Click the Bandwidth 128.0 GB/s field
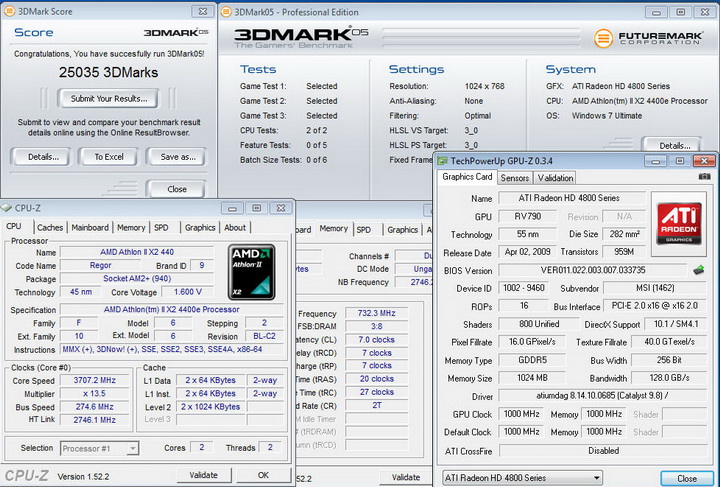Viewport: 720px width, 487px height. click(669, 378)
